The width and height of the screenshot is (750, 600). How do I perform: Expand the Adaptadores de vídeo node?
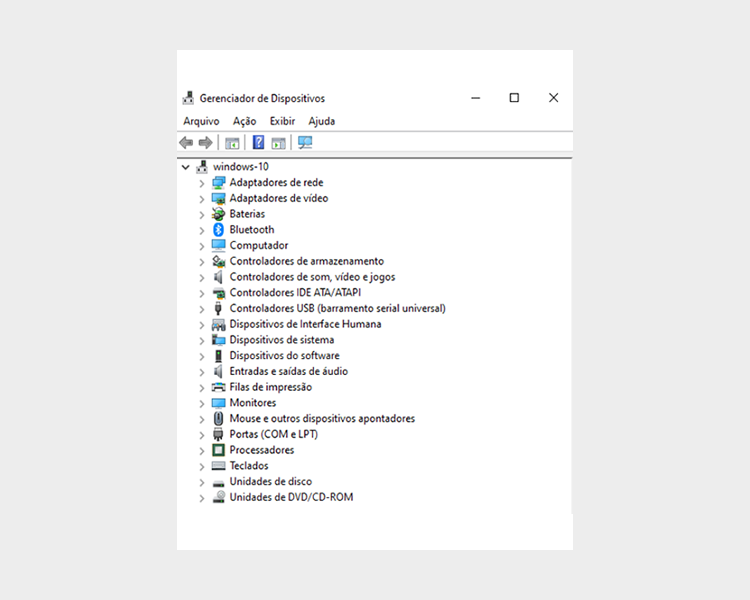202,199
